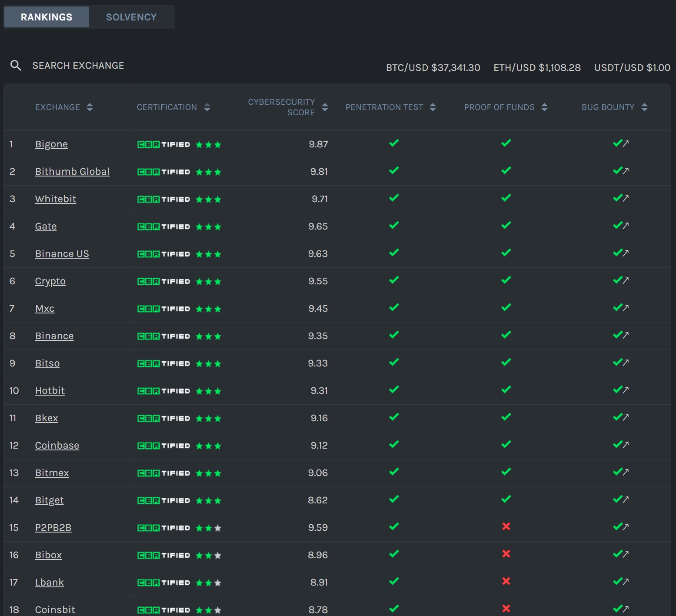This screenshot has height=616, width=676.
Task: Focus the Search Exchange input field
Action: 78,66
